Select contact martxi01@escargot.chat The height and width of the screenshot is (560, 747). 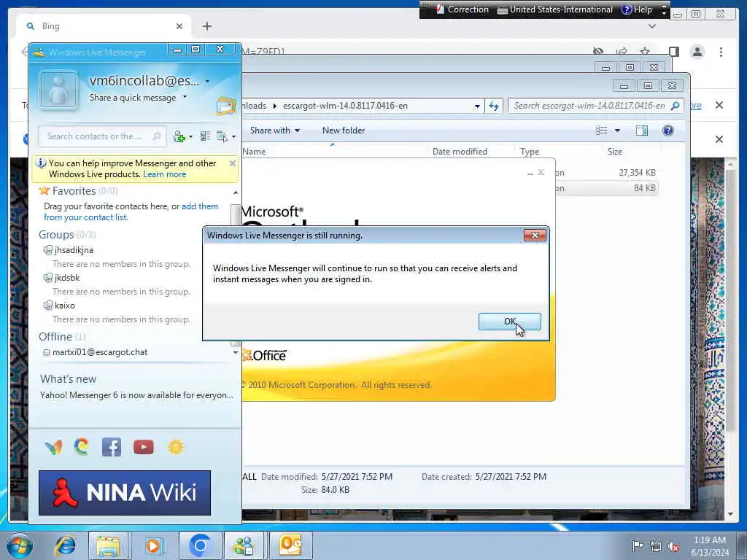(99, 352)
